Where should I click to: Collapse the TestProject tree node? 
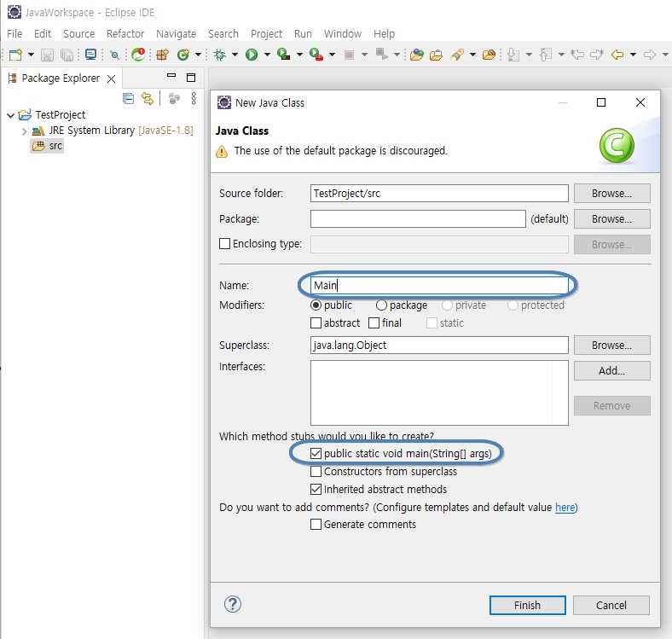pyautogui.click(x=11, y=115)
